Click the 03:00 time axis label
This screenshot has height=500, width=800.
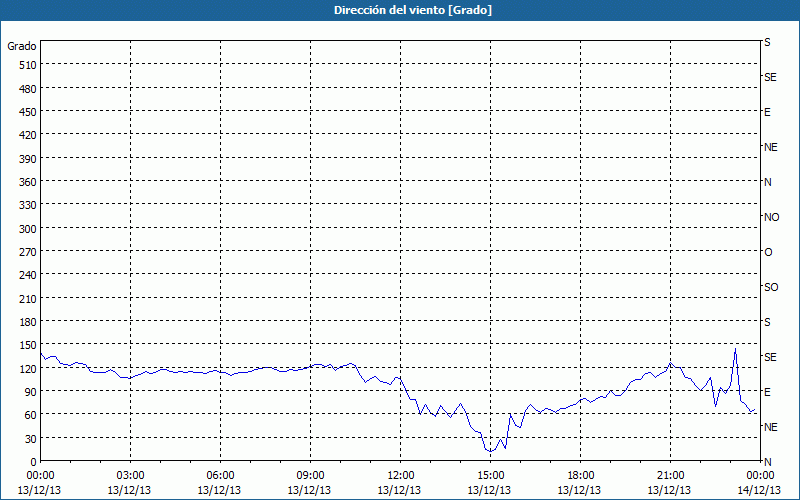point(130,476)
